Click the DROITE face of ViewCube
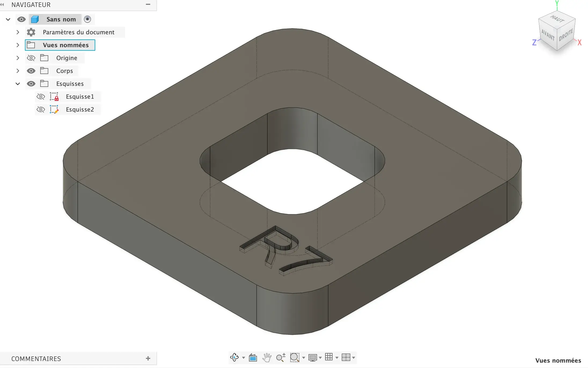The width and height of the screenshot is (588, 368). point(566,35)
